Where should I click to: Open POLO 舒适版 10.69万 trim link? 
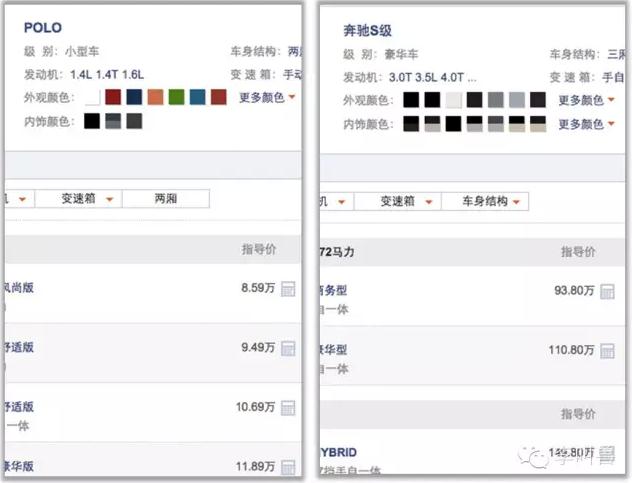(19, 407)
